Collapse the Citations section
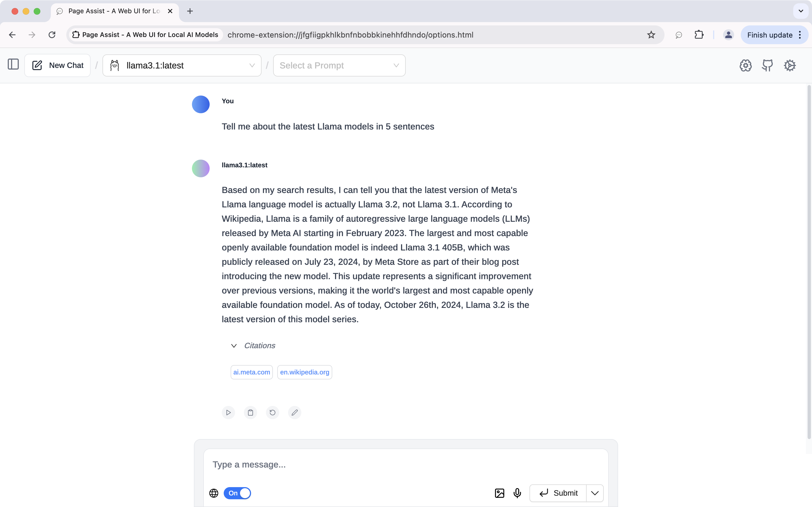The height and width of the screenshot is (507, 812). click(x=234, y=346)
